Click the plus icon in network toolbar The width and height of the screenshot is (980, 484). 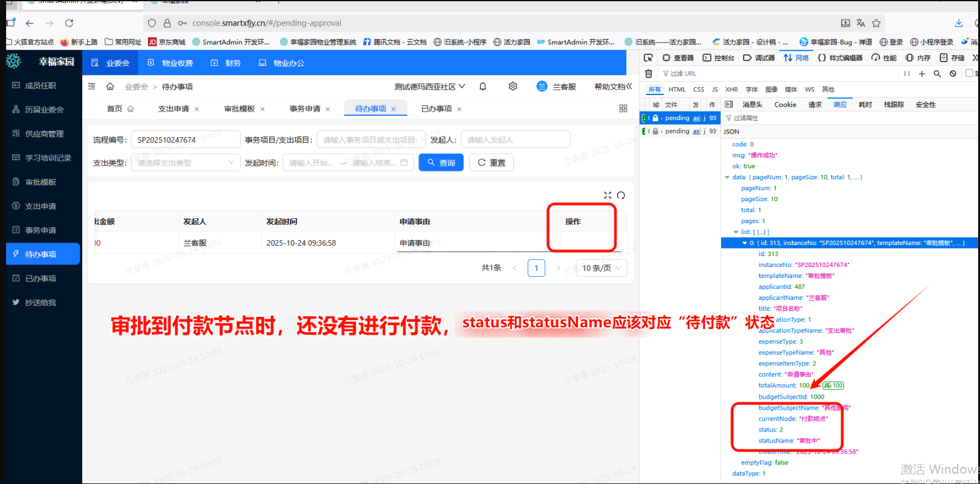[x=922, y=74]
